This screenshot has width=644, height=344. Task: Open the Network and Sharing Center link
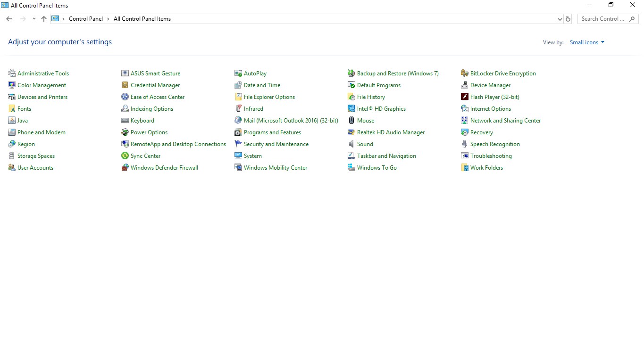click(505, 121)
